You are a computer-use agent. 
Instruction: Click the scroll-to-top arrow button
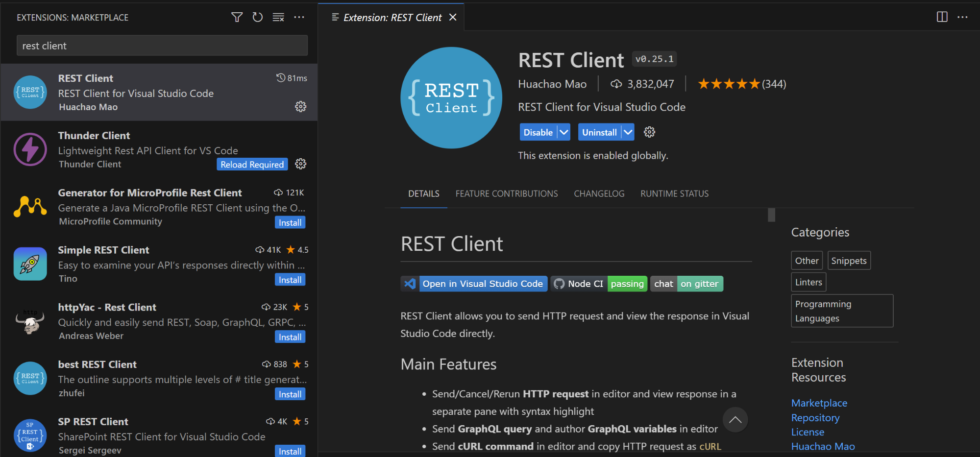735,420
